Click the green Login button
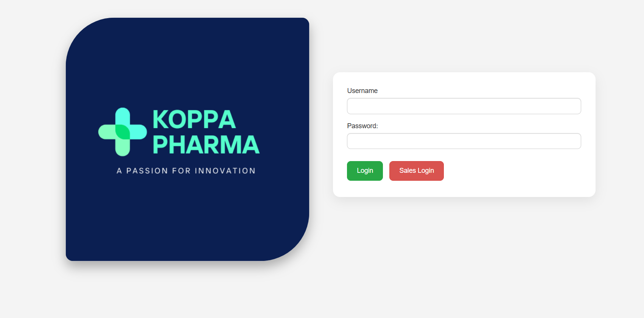The image size is (644, 318). coord(365,171)
